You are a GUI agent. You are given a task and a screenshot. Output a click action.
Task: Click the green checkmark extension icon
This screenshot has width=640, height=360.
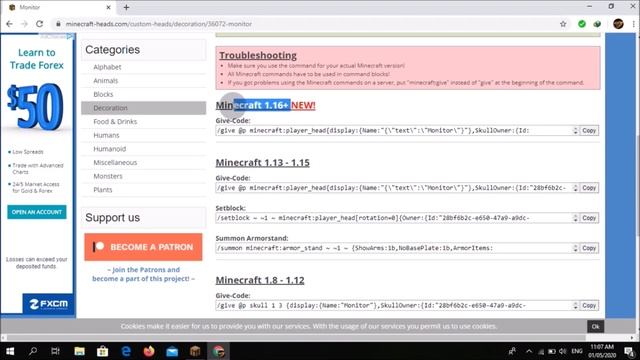coord(582,24)
